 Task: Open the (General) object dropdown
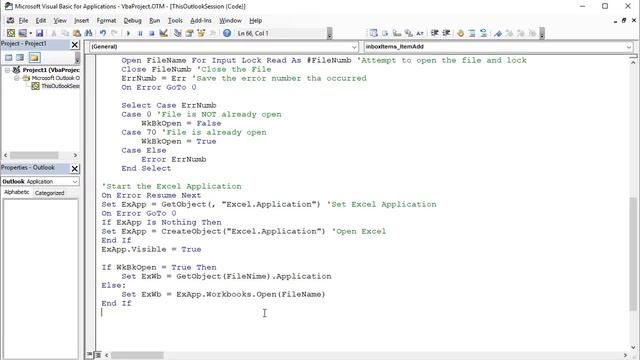click(x=354, y=47)
